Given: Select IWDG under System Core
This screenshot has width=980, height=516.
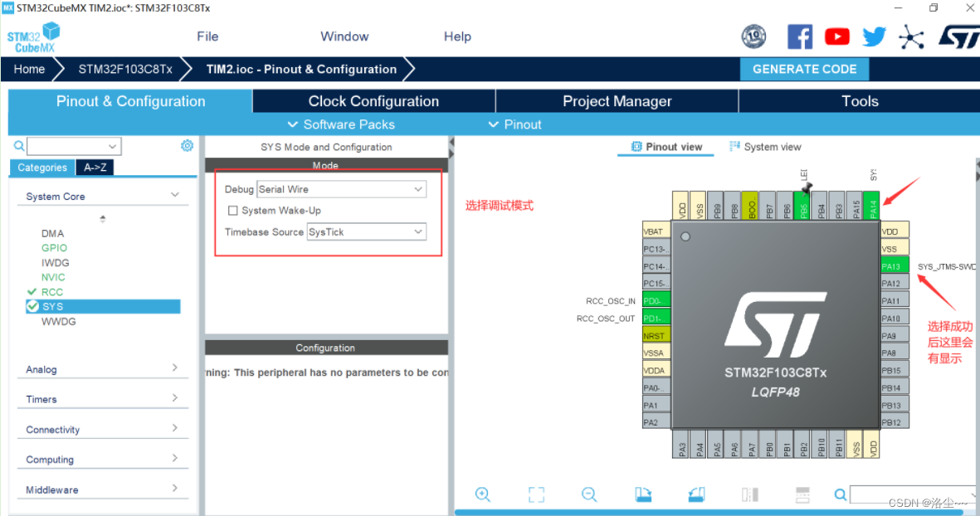Looking at the screenshot, I should tap(55, 263).
